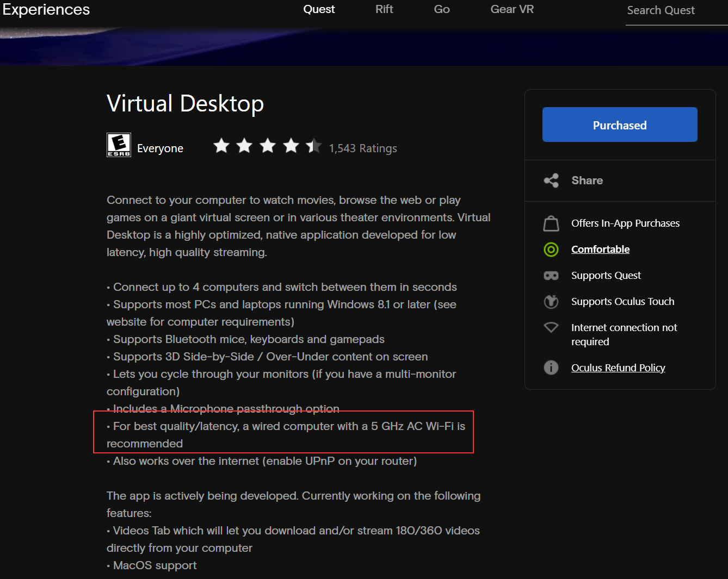Click the Oculus Touch controller icon
This screenshot has width=728, height=579.
[x=551, y=302]
